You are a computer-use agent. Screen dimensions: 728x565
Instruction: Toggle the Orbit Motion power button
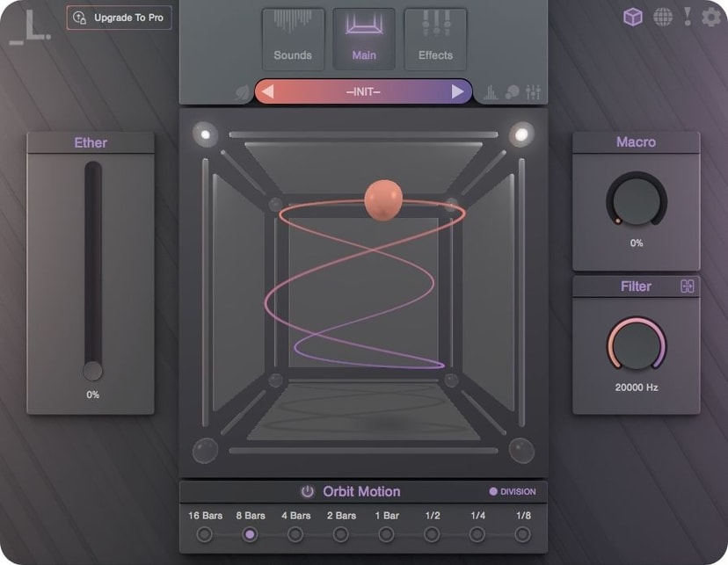[x=308, y=492]
